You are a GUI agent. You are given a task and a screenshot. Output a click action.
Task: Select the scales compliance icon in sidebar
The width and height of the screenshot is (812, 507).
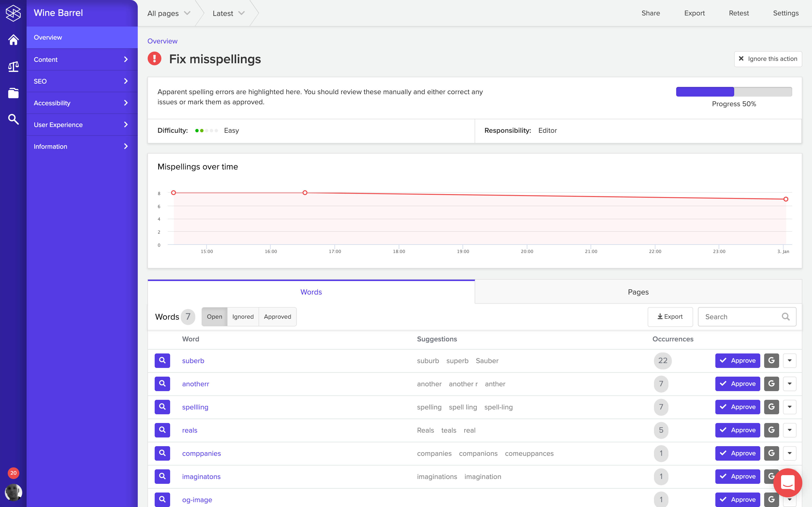tap(13, 67)
